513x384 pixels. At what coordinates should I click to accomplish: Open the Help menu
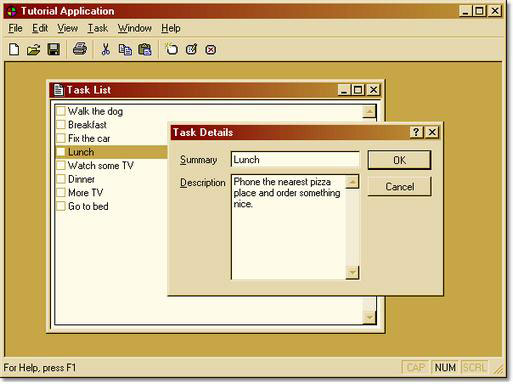pyautogui.click(x=171, y=28)
